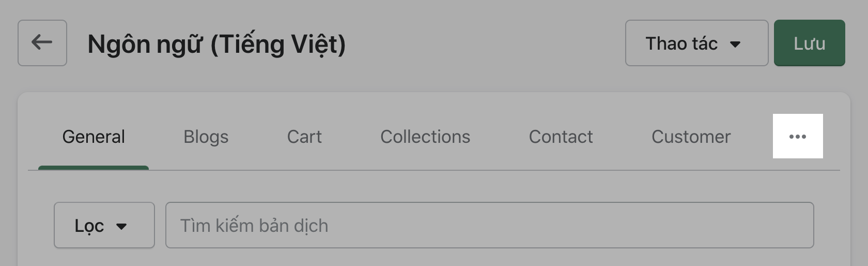Switch to the General tab

(94, 137)
